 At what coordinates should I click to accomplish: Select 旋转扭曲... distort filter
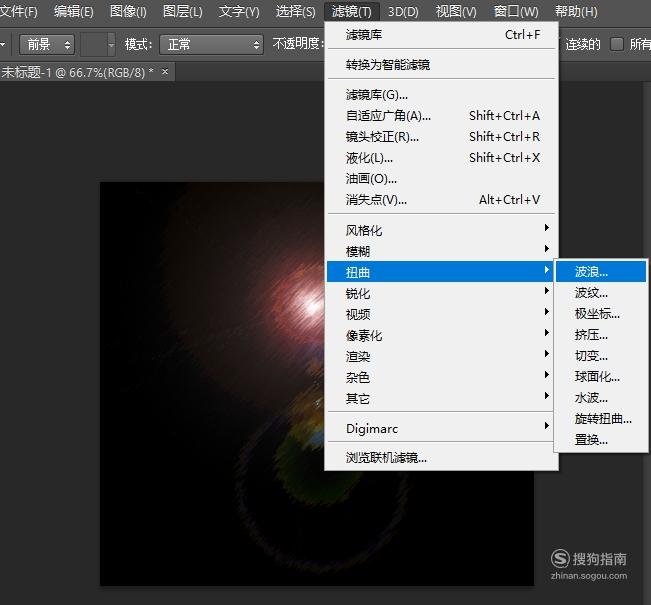tap(601, 419)
